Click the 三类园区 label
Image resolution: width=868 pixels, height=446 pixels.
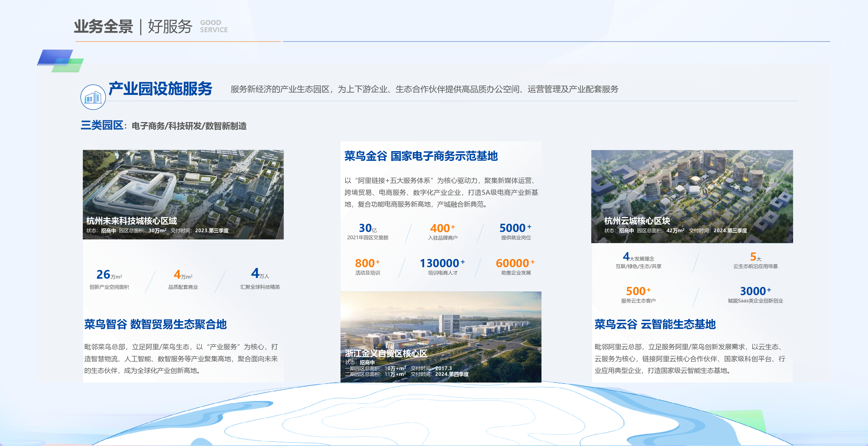(102, 125)
